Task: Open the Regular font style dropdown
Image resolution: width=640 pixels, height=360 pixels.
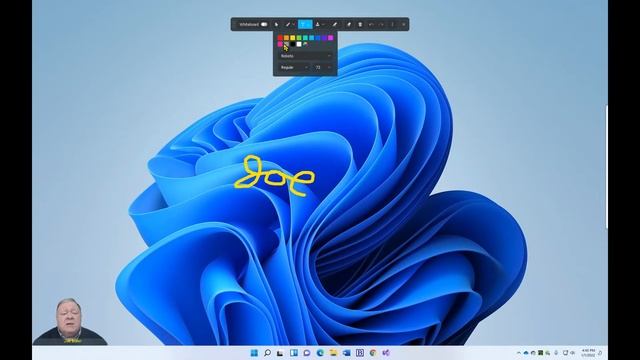Action: coord(294,67)
